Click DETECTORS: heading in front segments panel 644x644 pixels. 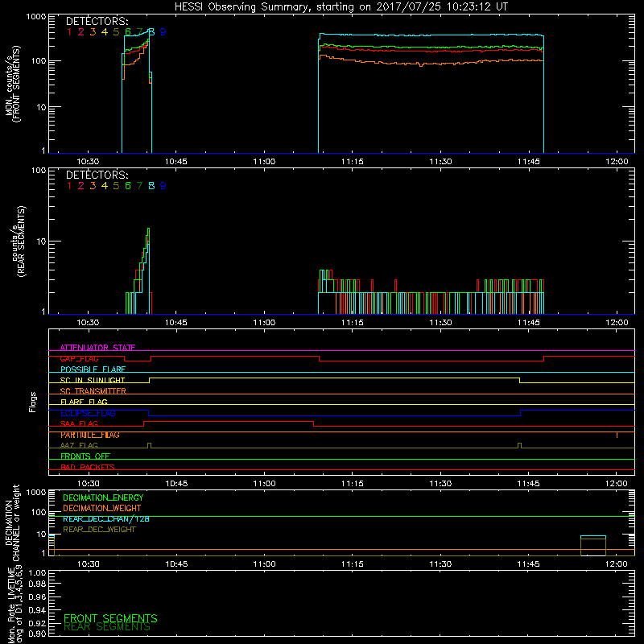point(97,22)
